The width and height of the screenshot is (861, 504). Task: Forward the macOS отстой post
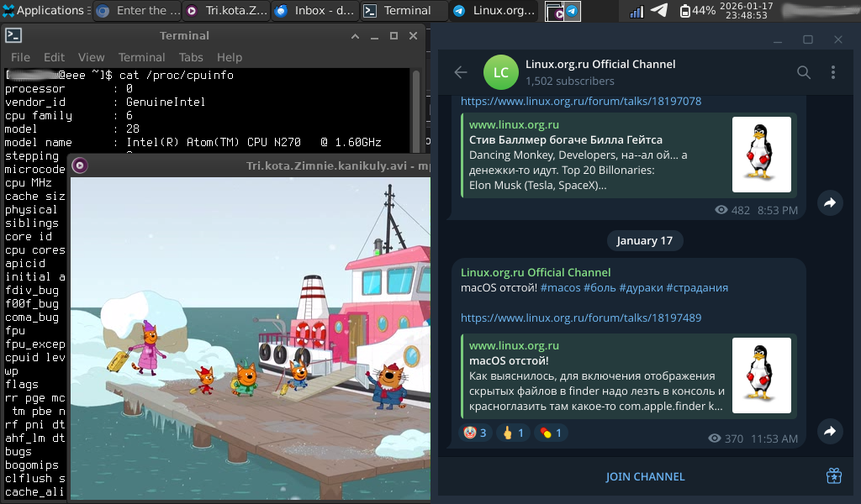[830, 431]
